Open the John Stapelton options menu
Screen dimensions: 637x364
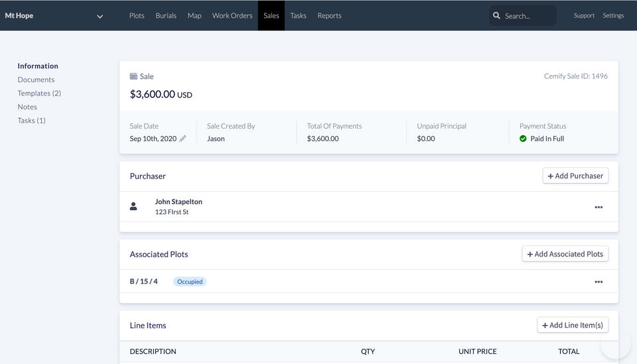pyautogui.click(x=599, y=207)
